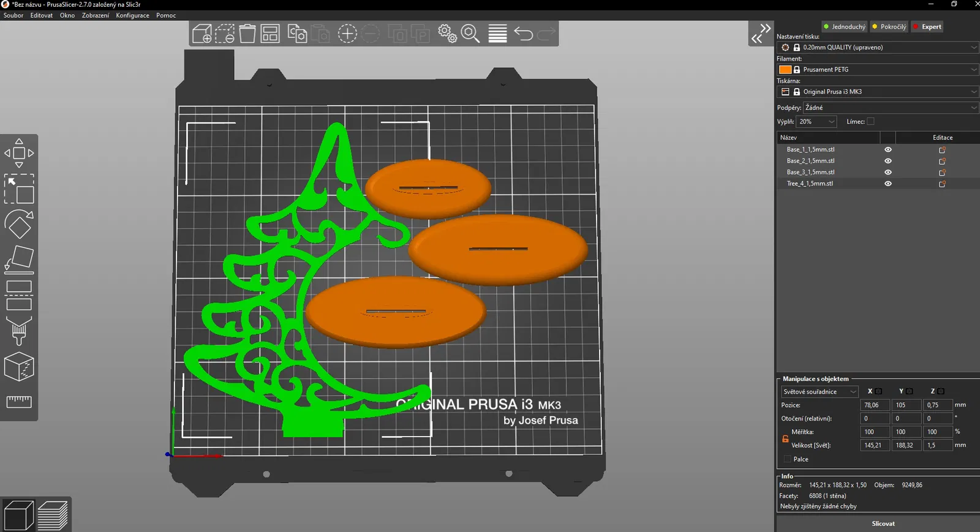Open the Podpěry dropdown
This screenshot has height=532, width=980.
coord(891,108)
